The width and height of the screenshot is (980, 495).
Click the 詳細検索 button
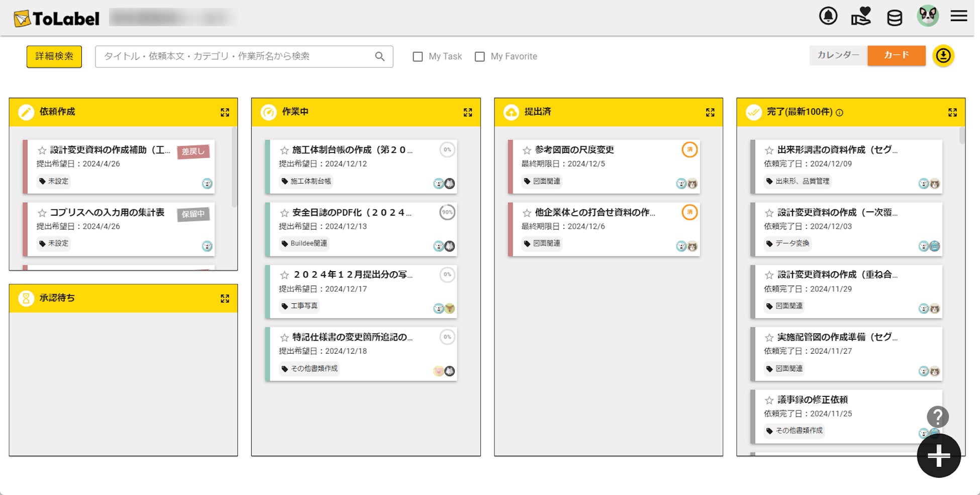tap(54, 56)
